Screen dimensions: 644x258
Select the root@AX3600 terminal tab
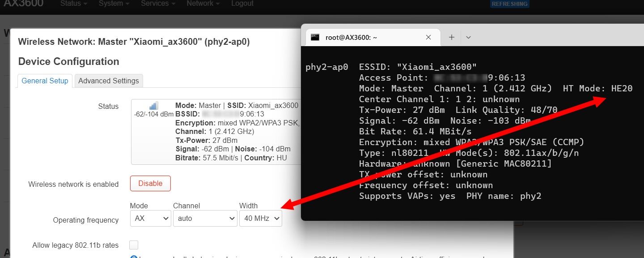(x=373, y=38)
